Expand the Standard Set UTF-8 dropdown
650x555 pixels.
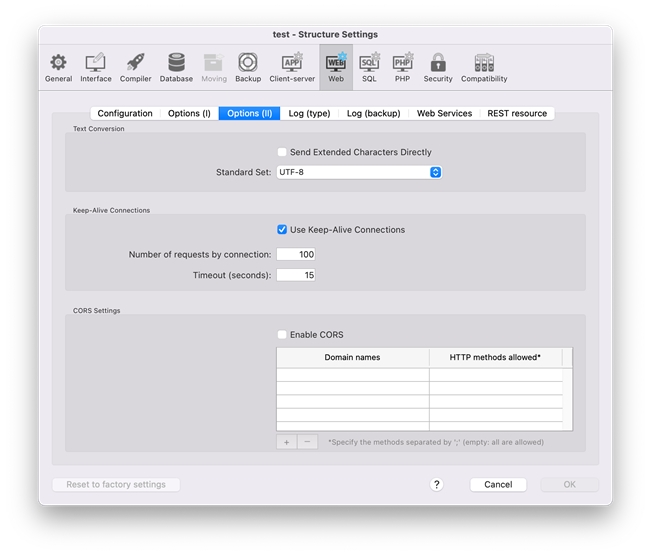(358, 173)
